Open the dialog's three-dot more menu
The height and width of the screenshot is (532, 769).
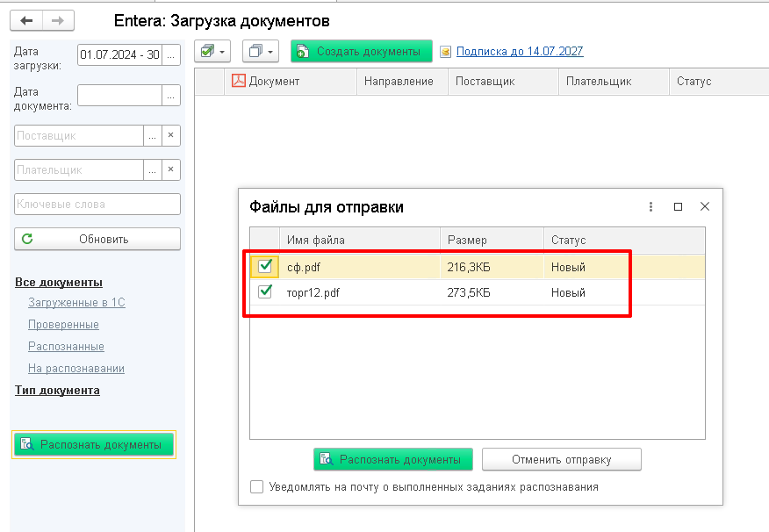pyautogui.click(x=650, y=207)
